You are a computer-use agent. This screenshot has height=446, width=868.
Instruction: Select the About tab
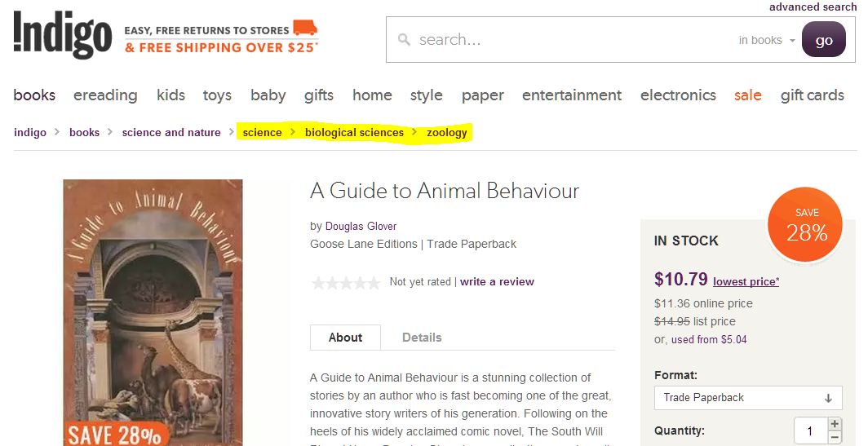[345, 338]
